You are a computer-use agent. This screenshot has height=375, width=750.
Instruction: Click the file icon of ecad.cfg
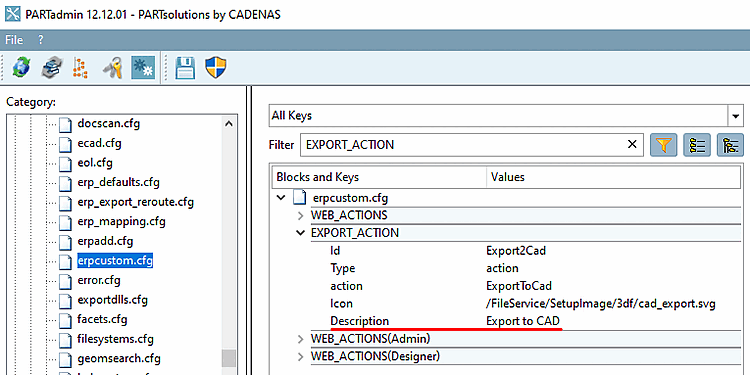[x=65, y=144]
